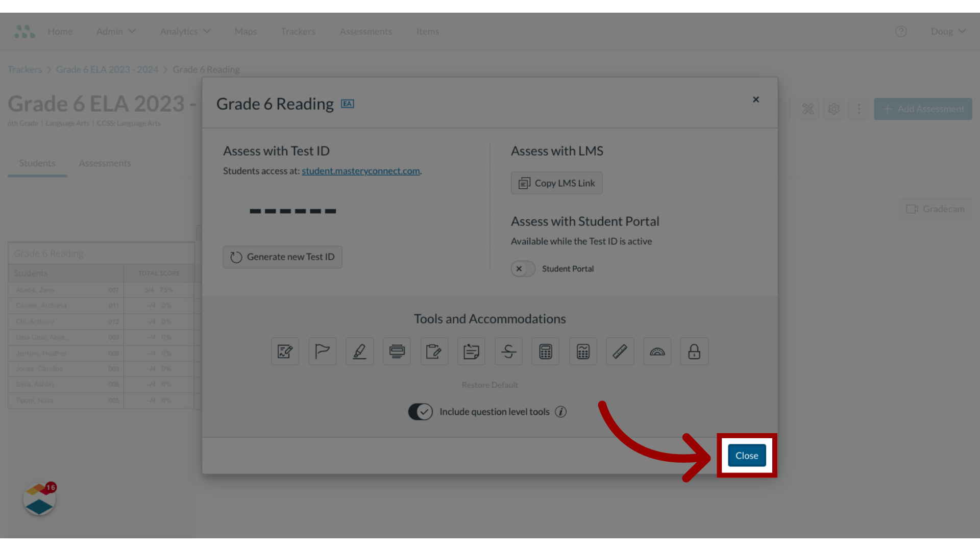Viewport: 980px width, 551px height.
Task: Expand the Admin dropdown menu
Action: pos(116,31)
